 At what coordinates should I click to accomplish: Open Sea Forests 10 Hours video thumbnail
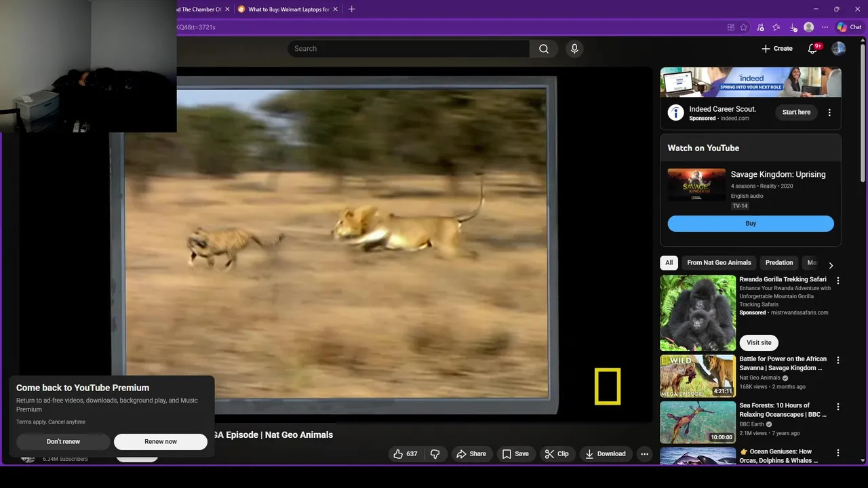[698, 422]
